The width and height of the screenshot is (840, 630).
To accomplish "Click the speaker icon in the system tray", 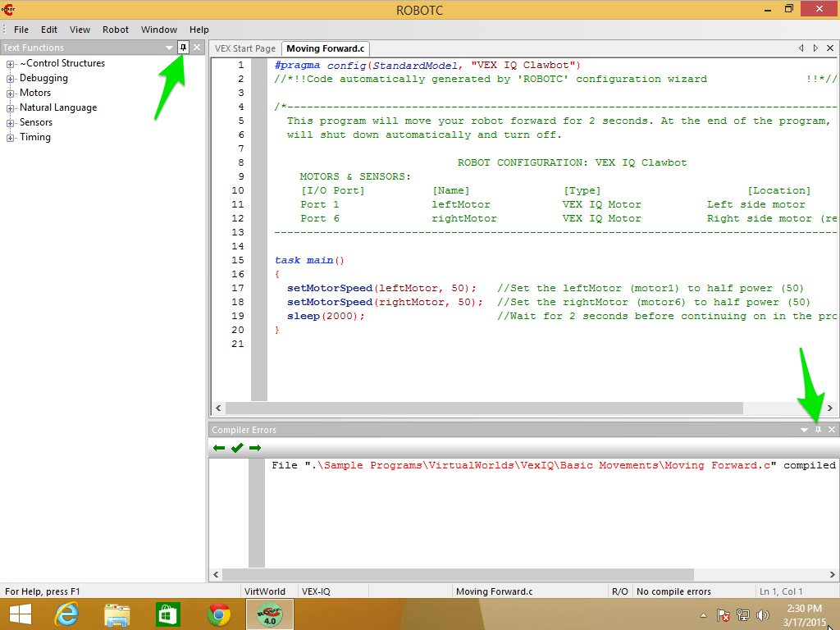I will tap(763, 614).
